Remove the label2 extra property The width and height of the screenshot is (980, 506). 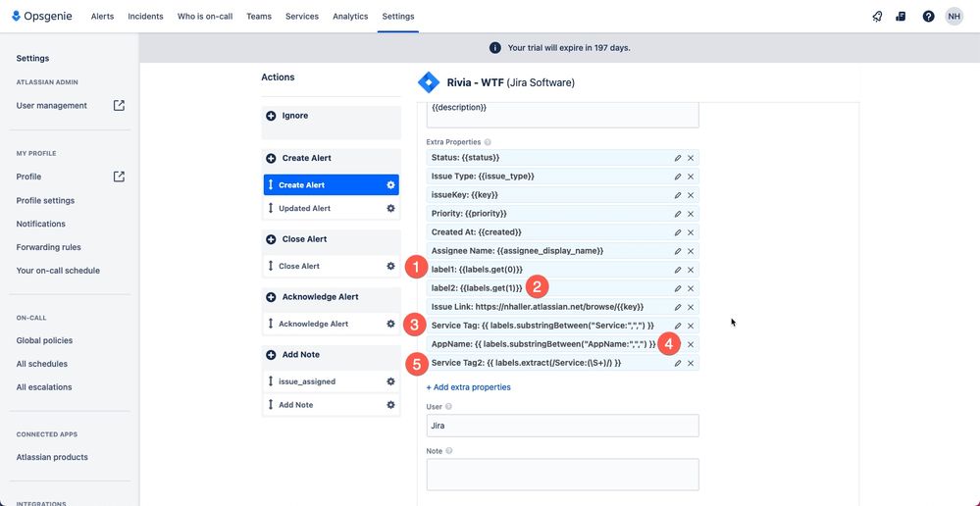click(x=691, y=288)
